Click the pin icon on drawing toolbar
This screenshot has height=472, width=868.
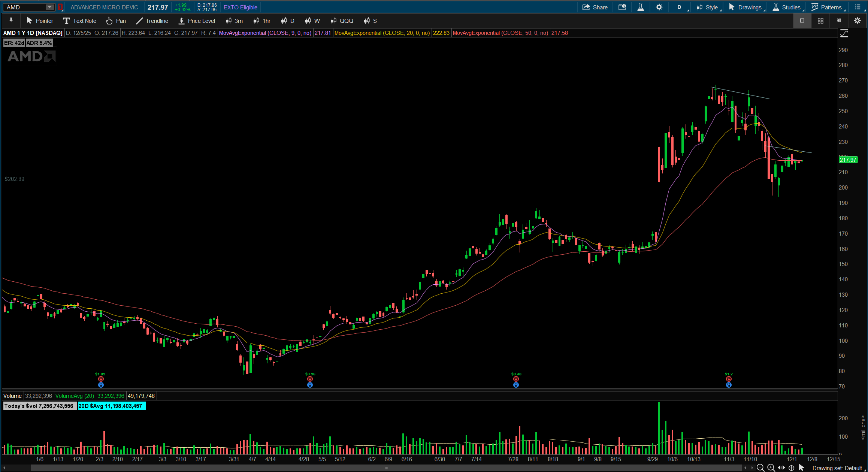coord(11,21)
